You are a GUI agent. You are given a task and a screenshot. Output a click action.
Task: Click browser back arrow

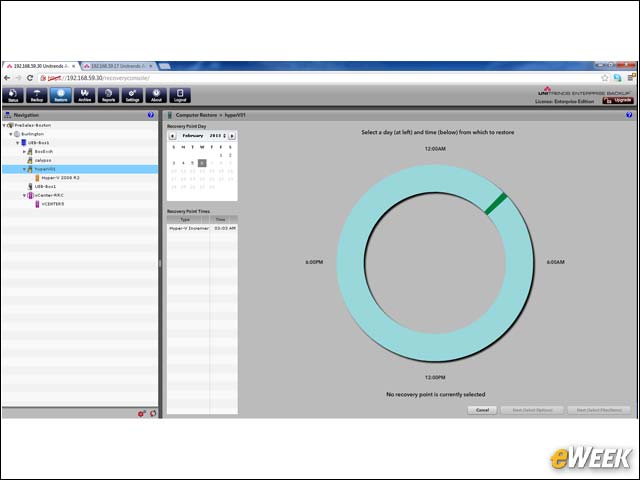pos(7,78)
